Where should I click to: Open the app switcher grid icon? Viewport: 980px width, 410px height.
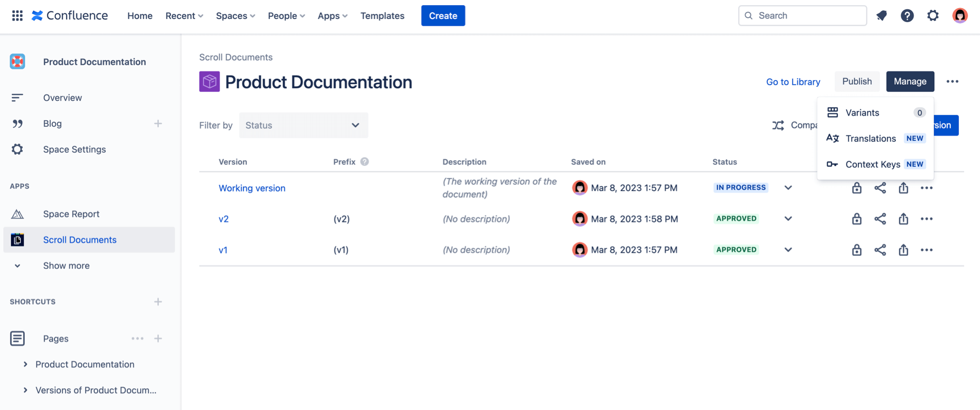(x=17, y=15)
